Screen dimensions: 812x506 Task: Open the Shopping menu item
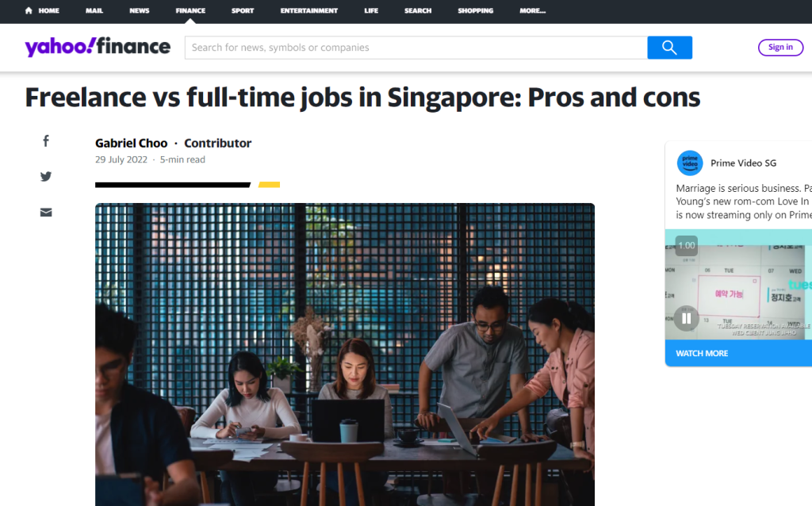click(x=476, y=10)
